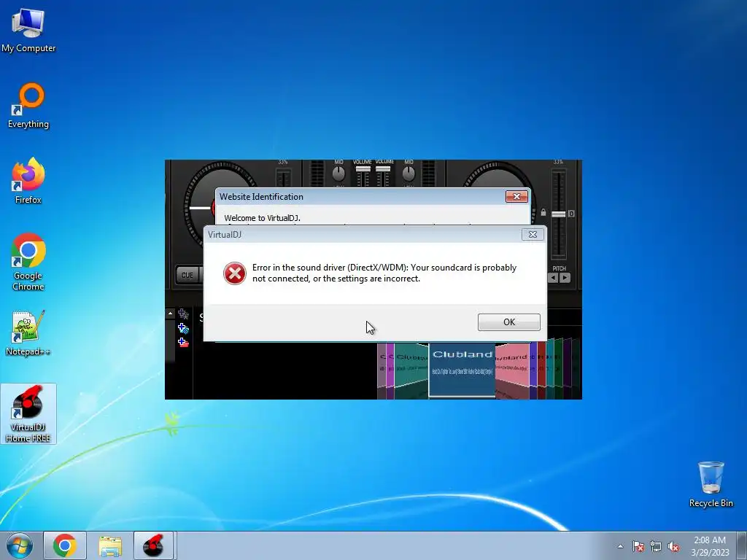Reset pitch with the 0 button
This screenshot has width=747, height=560.
[571, 214]
